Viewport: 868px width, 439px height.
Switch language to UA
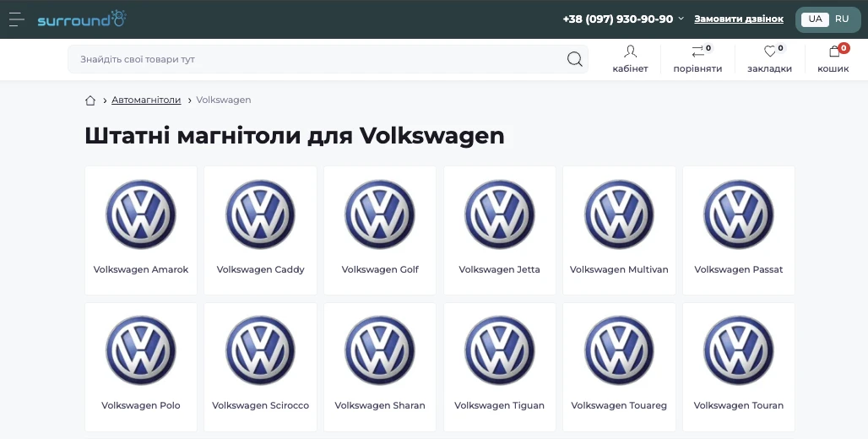pos(815,19)
